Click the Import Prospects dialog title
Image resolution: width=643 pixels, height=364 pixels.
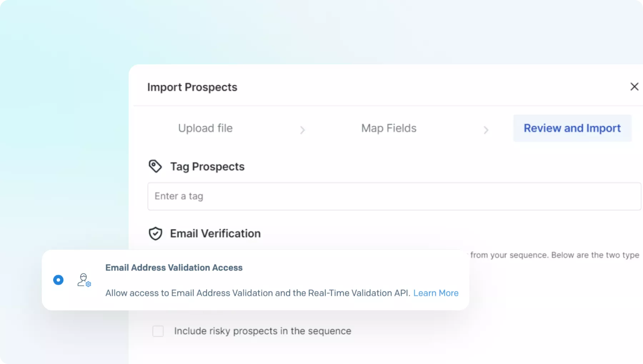(x=192, y=87)
